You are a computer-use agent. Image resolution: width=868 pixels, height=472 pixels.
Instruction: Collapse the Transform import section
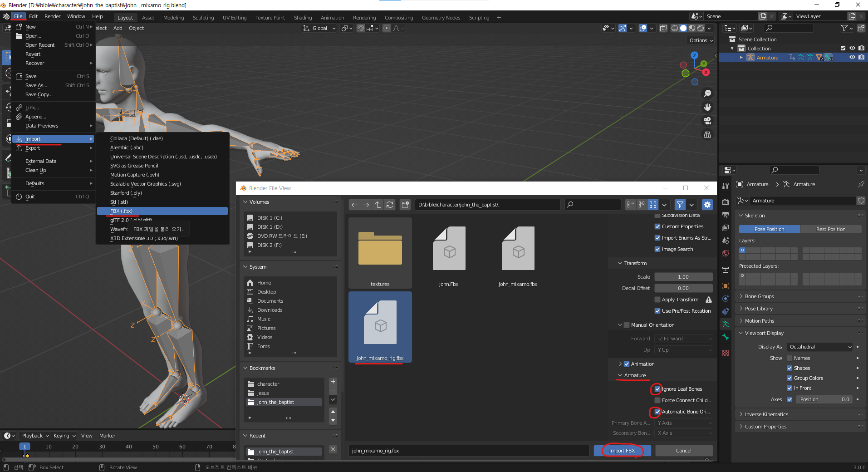(620, 263)
